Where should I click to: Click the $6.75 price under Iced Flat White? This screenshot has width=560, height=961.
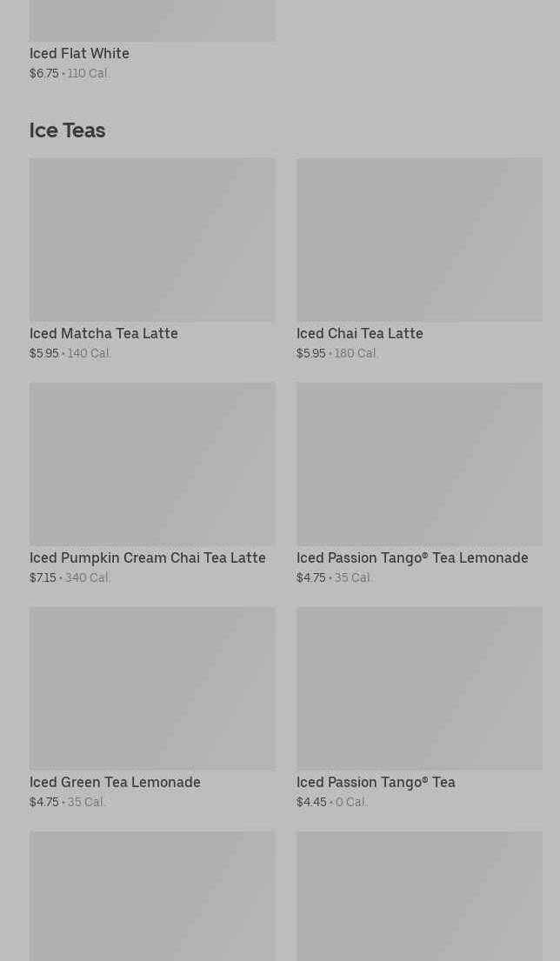44,74
